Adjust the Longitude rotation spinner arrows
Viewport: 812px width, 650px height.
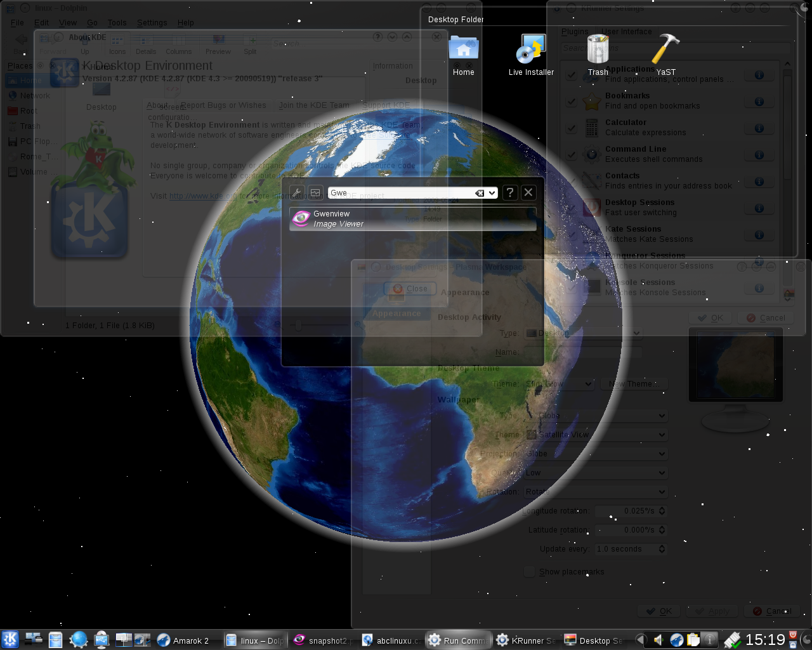(662, 511)
